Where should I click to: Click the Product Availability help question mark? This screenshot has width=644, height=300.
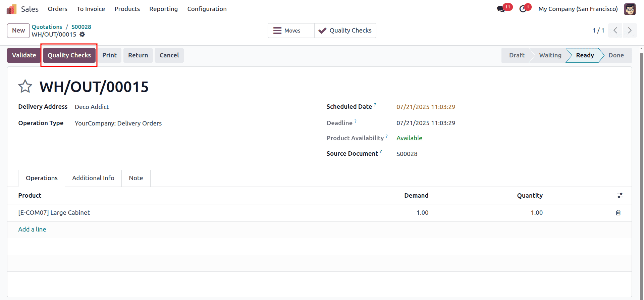(x=386, y=136)
